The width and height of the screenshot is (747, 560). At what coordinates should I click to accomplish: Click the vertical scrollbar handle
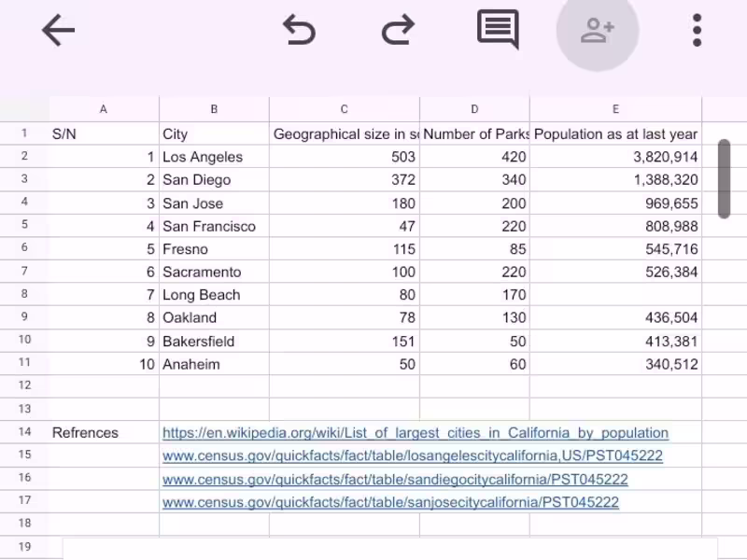[x=725, y=178]
